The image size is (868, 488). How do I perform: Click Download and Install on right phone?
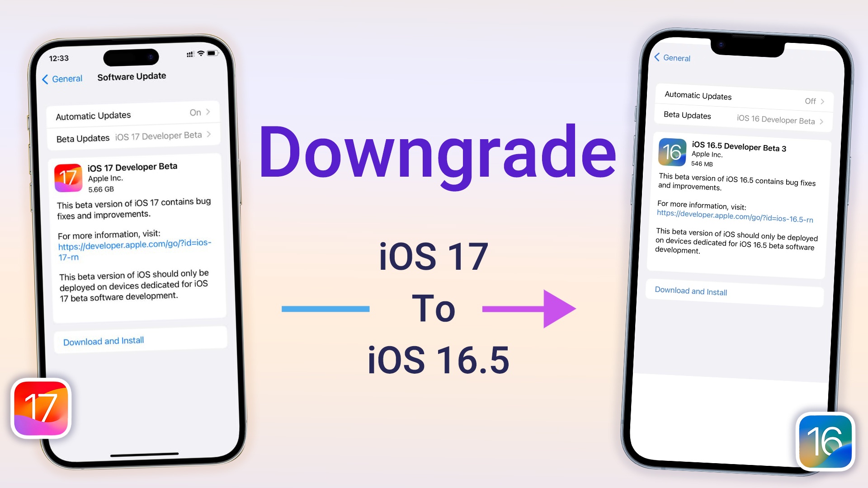691,292
